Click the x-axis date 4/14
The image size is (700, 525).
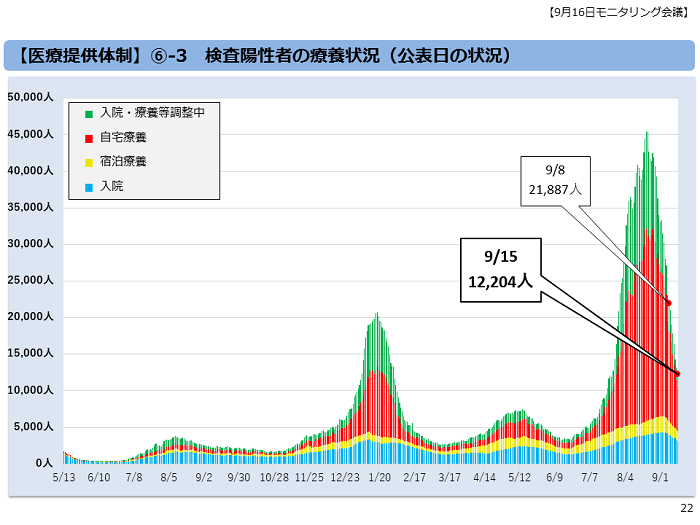click(484, 478)
